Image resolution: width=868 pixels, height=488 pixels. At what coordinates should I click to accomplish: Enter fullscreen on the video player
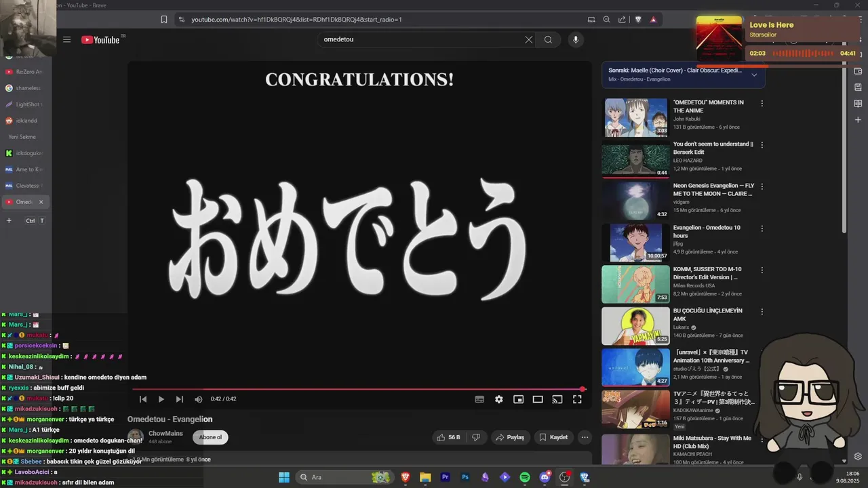coord(577,399)
